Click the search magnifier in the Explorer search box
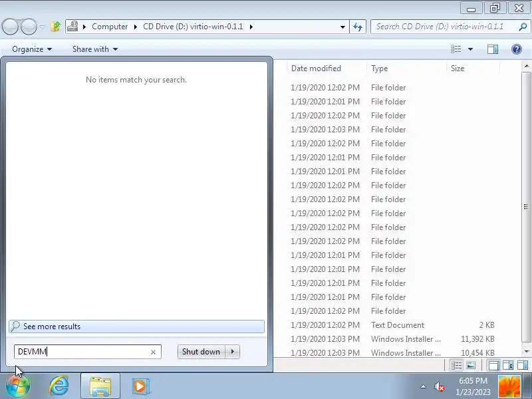Image resolution: width=532 pixels, height=399 pixels. tap(523, 27)
